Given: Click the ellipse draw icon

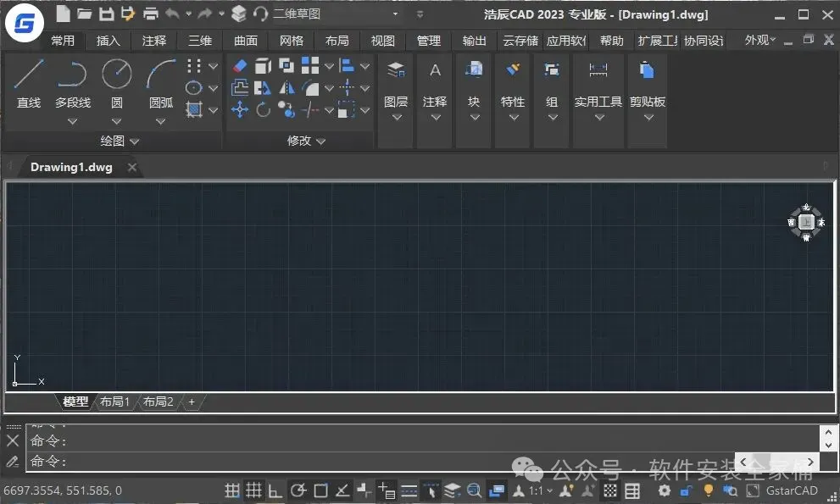Looking at the screenshot, I should (x=194, y=88).
